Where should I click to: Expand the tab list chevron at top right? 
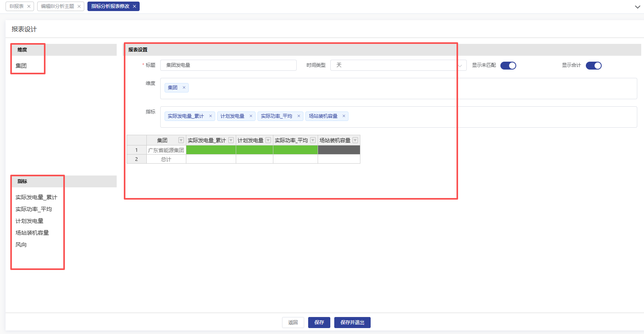pyautogui.click(x=637, y=7)
